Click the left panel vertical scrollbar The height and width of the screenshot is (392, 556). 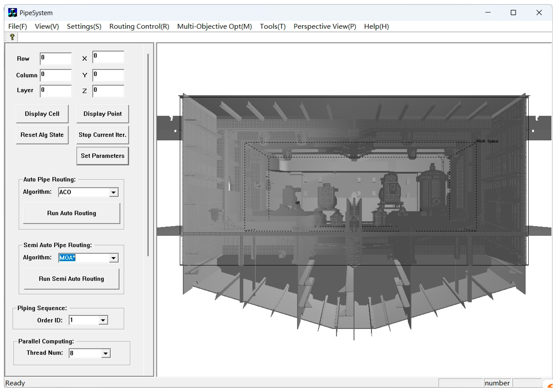click(x=148, y=155)
